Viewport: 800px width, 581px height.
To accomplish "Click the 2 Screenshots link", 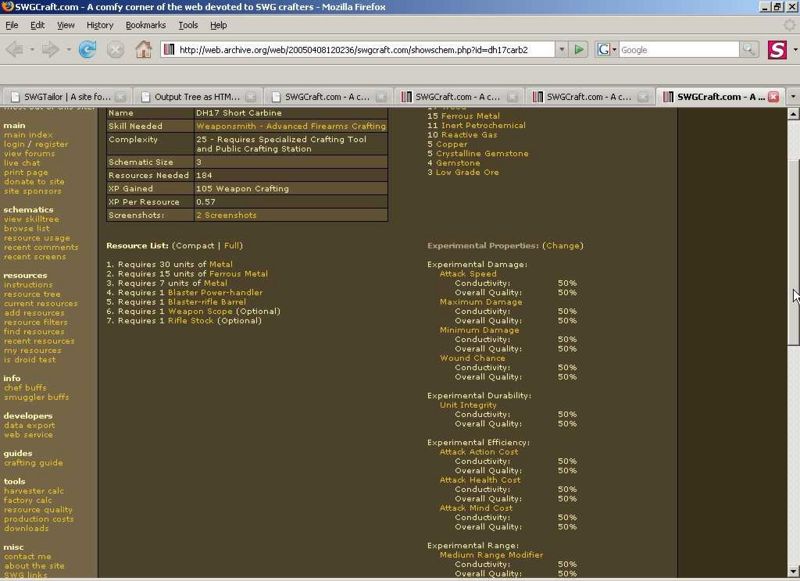I will click(x=226, y=215).
